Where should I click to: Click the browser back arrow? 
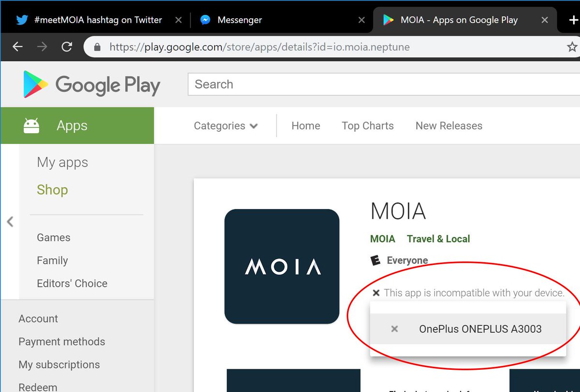[x=17, y=47]
